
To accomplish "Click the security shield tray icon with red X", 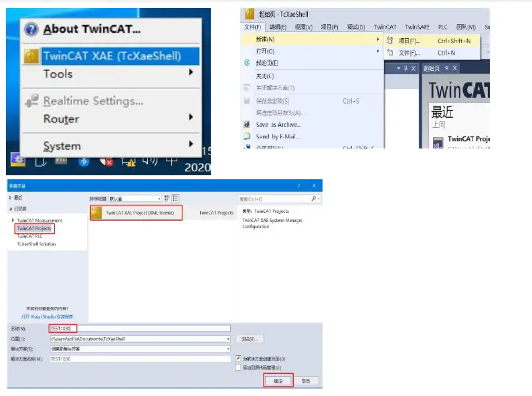I will click(106, 162).
